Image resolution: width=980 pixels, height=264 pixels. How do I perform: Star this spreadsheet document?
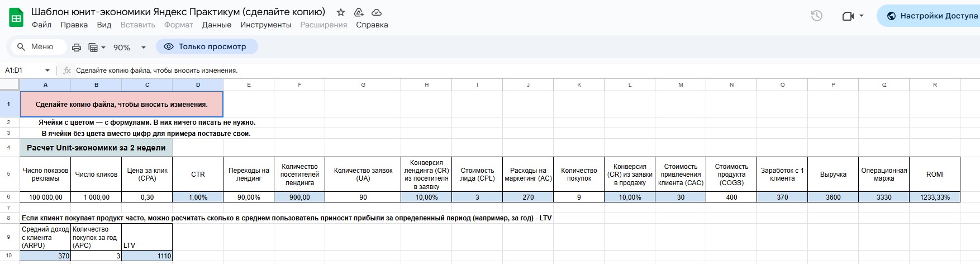[341, 12]
